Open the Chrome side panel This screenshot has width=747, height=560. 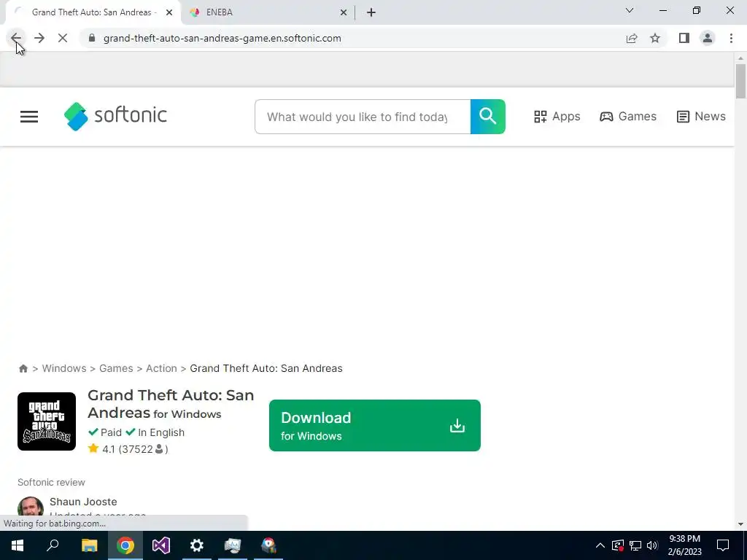click(684, 38)
